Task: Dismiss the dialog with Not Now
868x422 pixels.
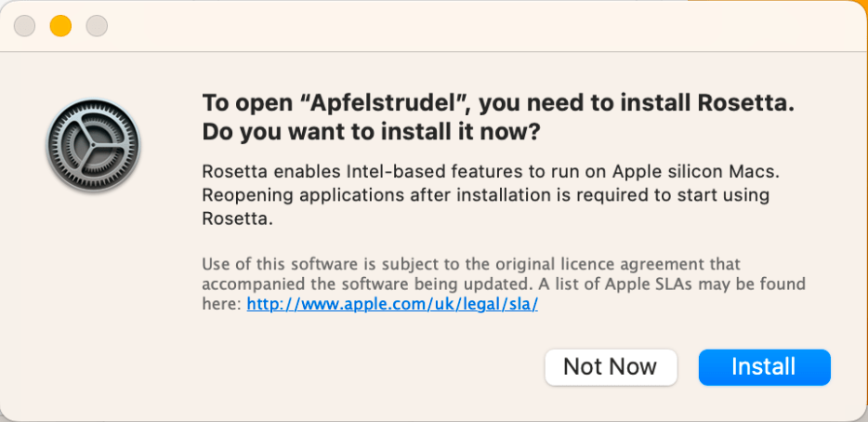Action: pyautogui.click(x=610, y=366)
